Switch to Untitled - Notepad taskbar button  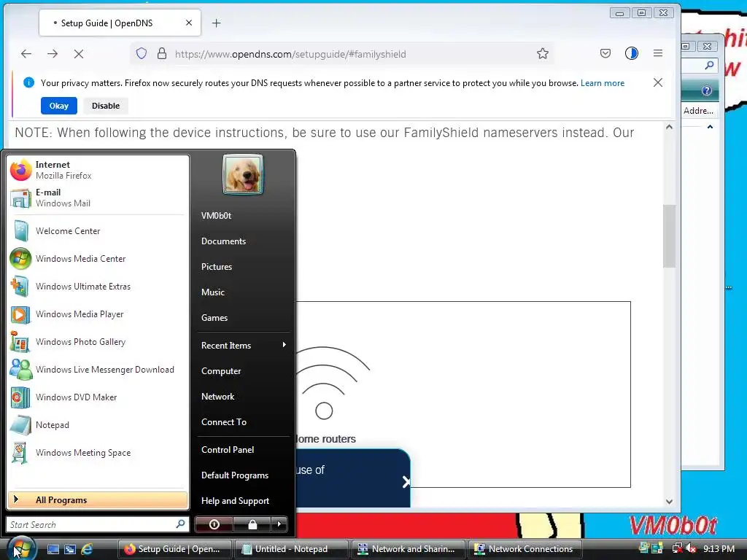click(x=292, y=549)
